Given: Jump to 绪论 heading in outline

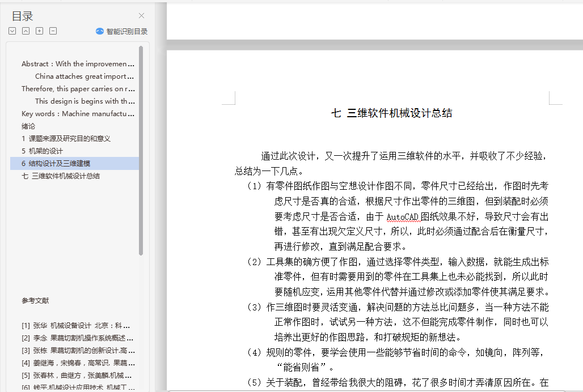Looking at the screenshot, I should [x=28, y=126].
